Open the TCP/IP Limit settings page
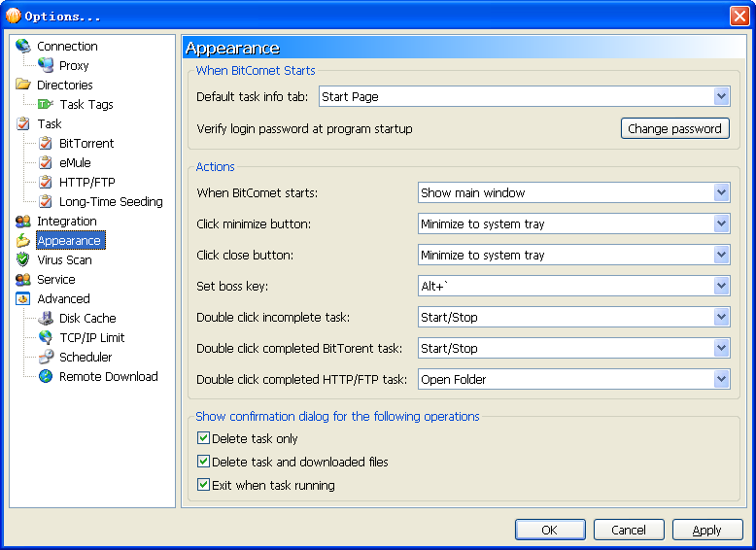 click(91, 337)
